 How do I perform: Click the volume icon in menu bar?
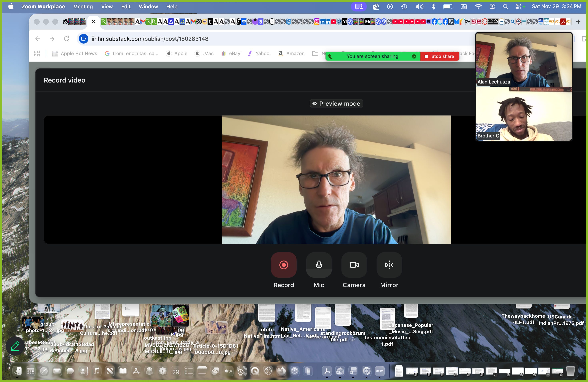click(x=419, y=7)
